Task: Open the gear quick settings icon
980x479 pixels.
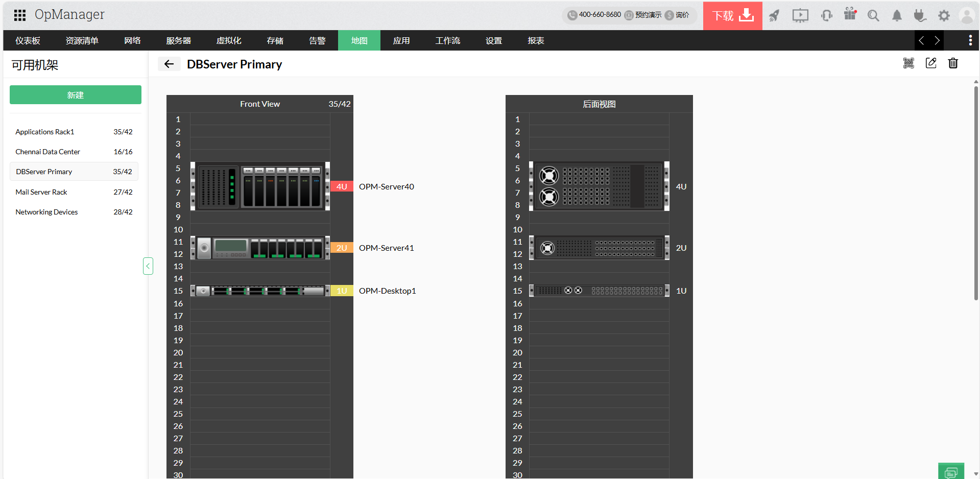Action: pos(944,15)
